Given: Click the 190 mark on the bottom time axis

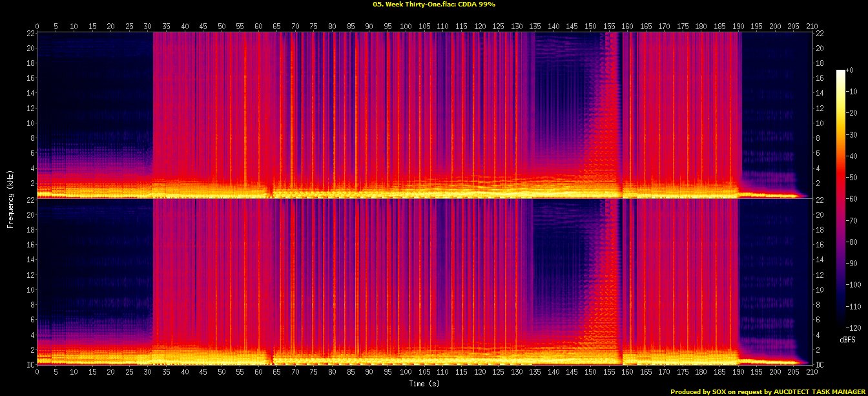Looking at the screenshot, I should point(738,373).
